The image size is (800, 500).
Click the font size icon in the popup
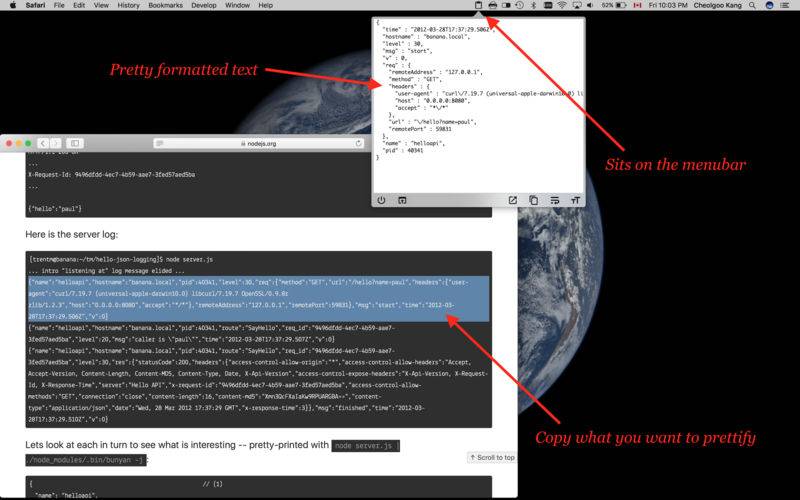[576, 201]
